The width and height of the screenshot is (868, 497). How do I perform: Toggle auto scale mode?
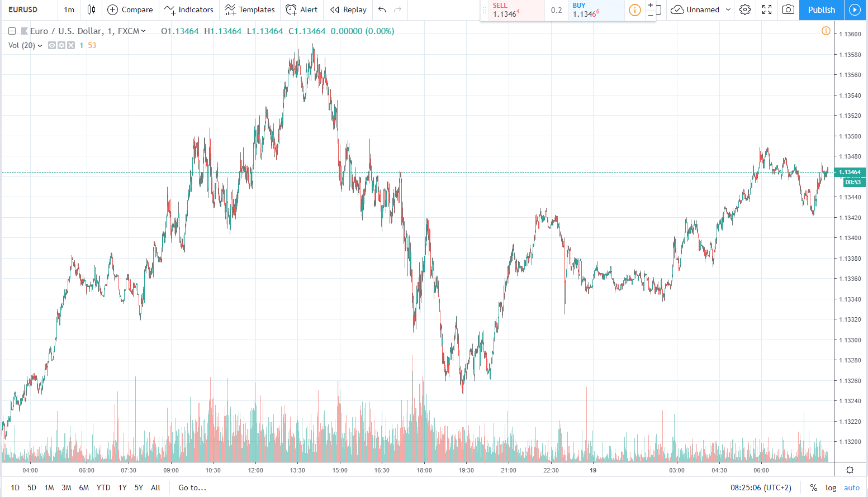pyautogui.click(x=852, y=488)
